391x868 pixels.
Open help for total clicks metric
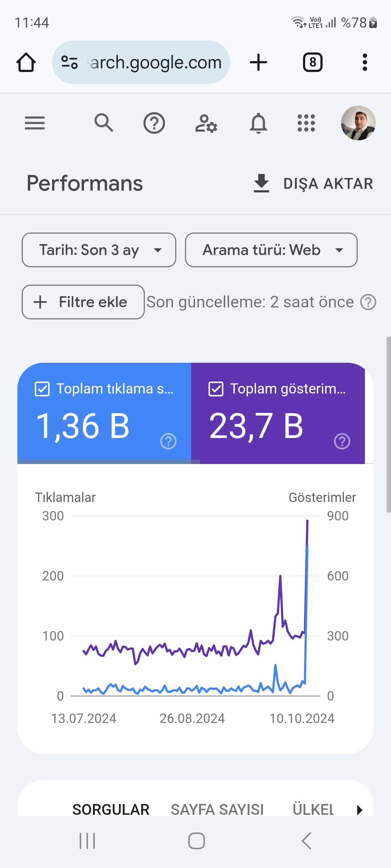(168, 441)
